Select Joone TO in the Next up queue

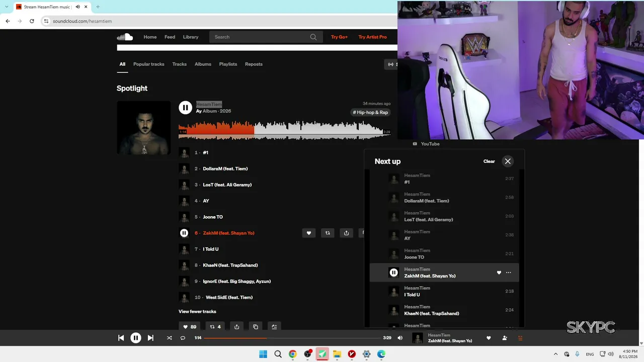pos(444,254)
